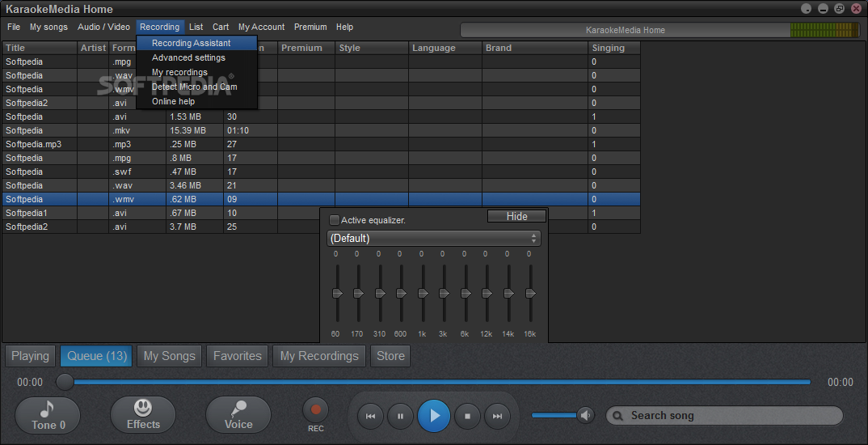Click the search magnifier icon

tap(619, 416)
